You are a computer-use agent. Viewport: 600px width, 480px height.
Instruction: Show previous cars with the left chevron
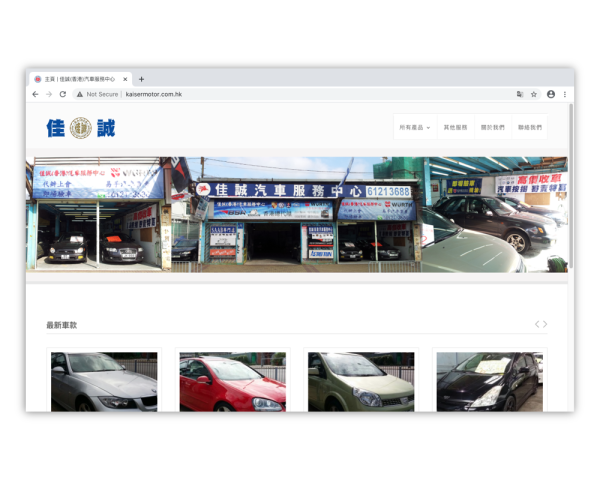[x=537, y=324]
